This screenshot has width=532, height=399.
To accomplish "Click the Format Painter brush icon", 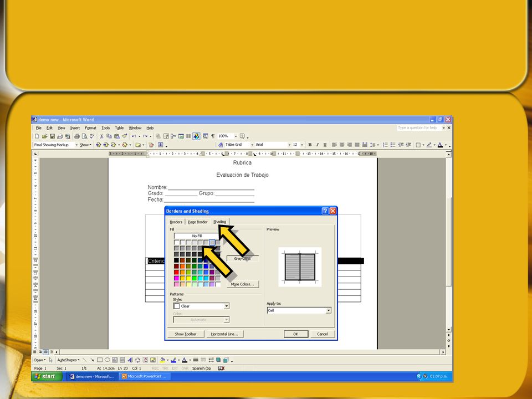I will pos(125,136).
